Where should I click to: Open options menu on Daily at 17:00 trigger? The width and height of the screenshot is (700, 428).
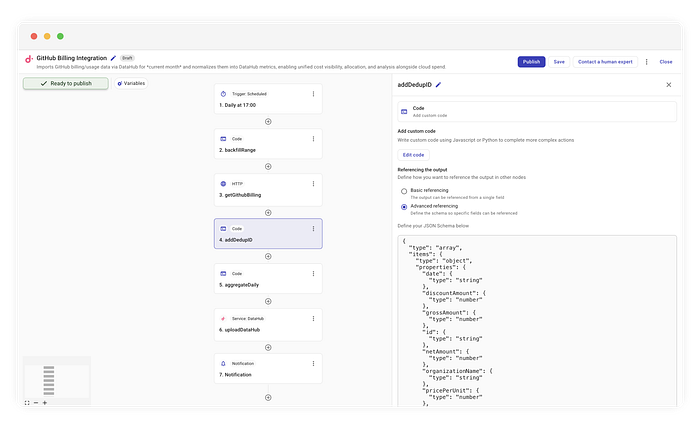(313, 94)
